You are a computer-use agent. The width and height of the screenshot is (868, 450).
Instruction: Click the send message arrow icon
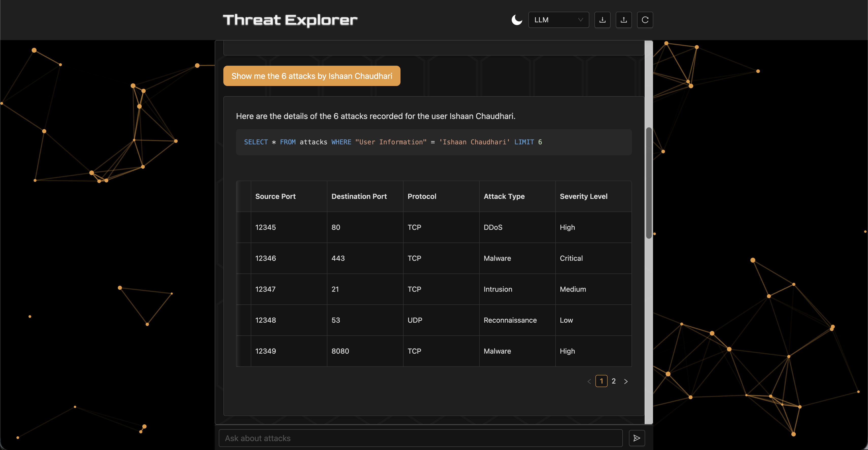(x=637, y=438)
